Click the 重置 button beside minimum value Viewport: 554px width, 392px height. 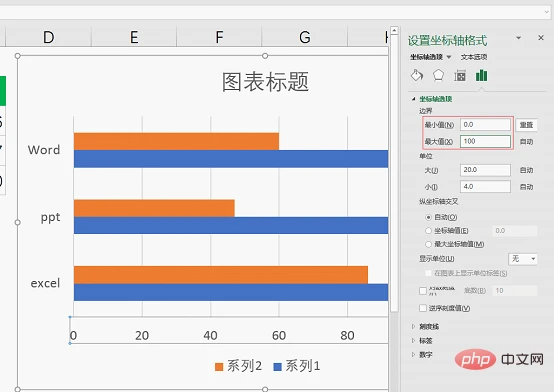pos(526,125)
